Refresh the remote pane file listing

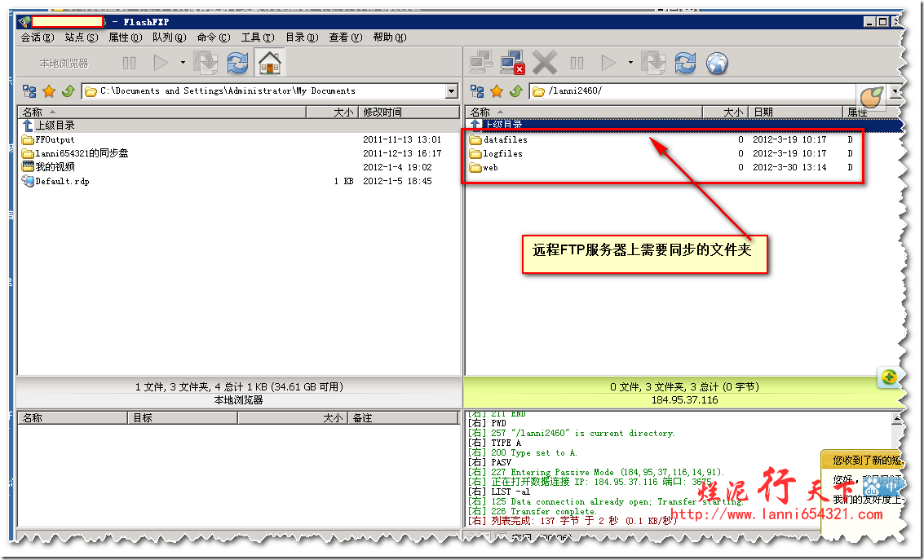point(685,63)
